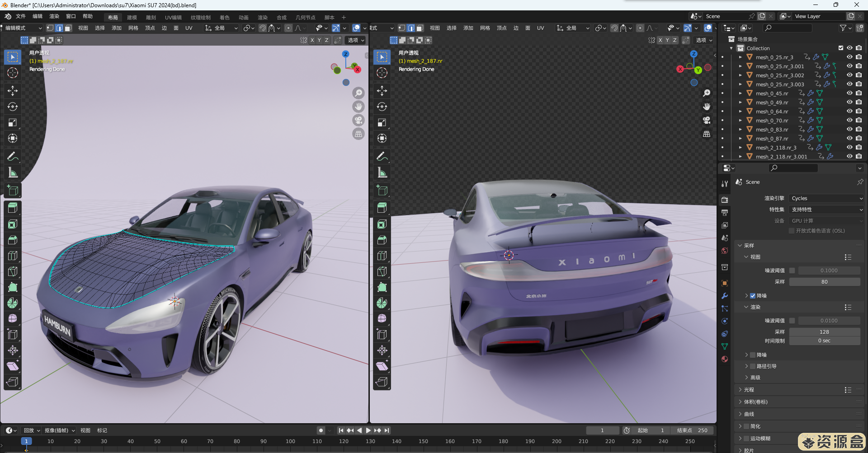Jump to the timeline end frame button
This screenshot has width=868, height=453.
387,430
